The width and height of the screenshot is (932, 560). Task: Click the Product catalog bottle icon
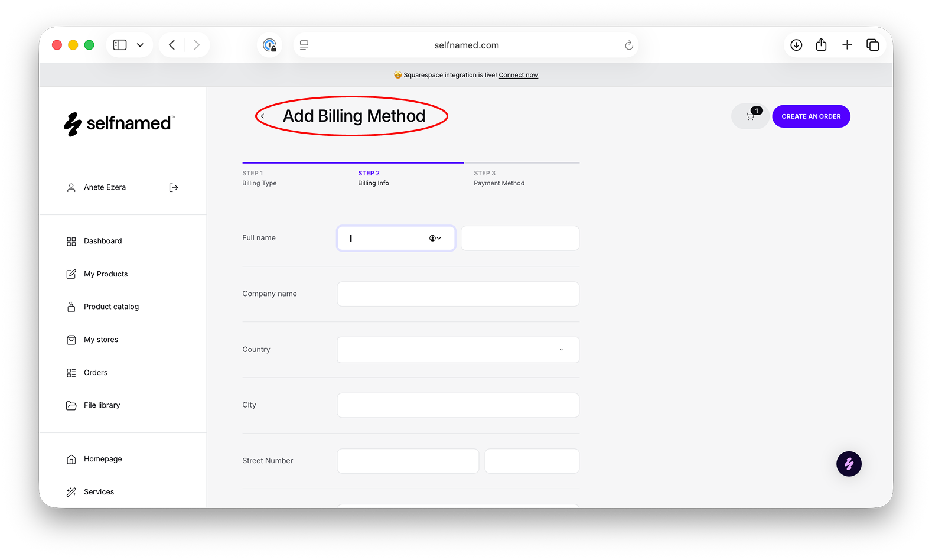click(x=71, y=307)
